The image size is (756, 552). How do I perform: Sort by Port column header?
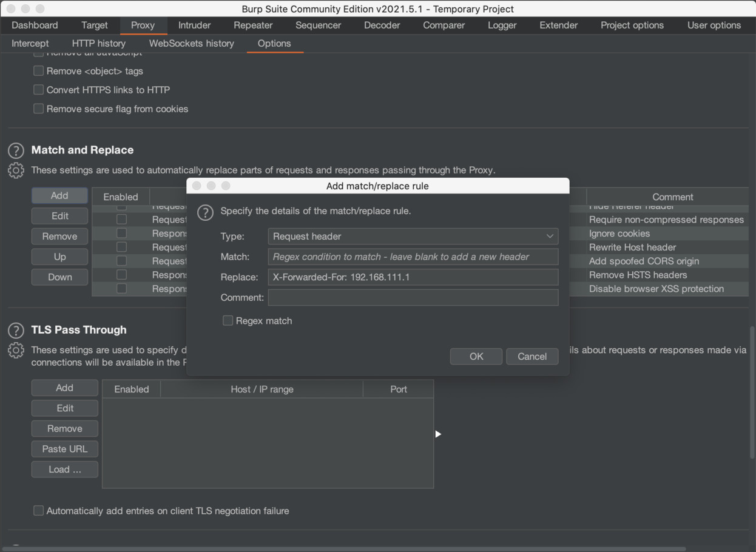(399, 389)
